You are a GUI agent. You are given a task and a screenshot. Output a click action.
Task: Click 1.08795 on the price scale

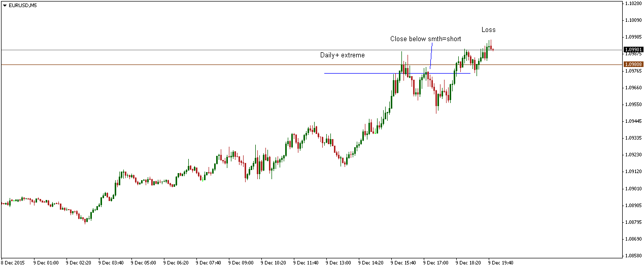tap(633, 222)
